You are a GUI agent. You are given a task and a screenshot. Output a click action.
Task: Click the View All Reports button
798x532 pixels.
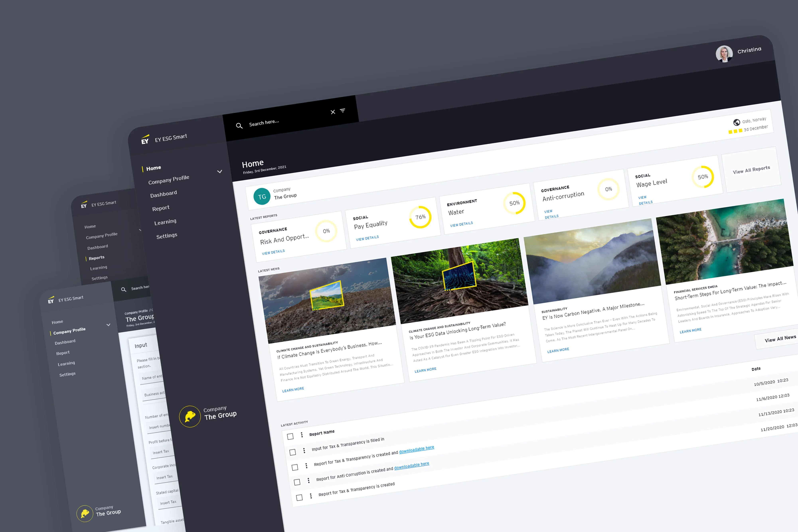pyautogui.click(x=751, y=170)
